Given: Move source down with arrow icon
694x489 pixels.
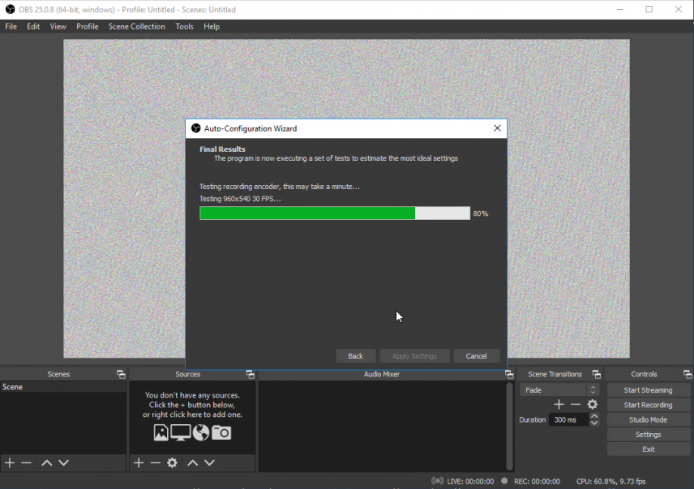Looking at the screenshot, I should pos(209,463).
